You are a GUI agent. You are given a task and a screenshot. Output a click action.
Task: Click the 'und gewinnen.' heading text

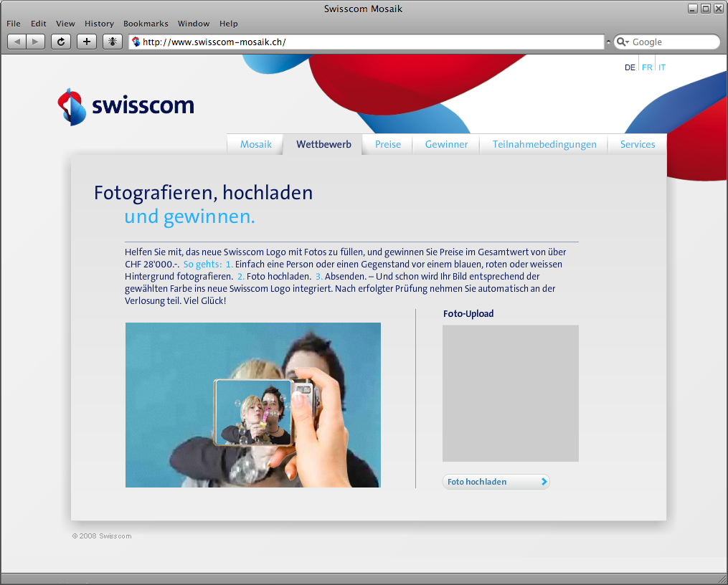tap(190, 217)
